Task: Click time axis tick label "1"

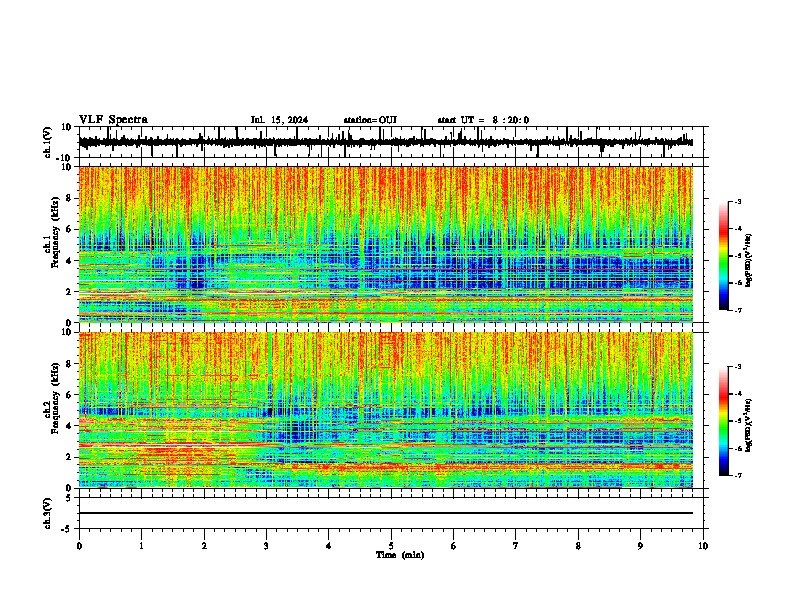Action: (141, 546)
